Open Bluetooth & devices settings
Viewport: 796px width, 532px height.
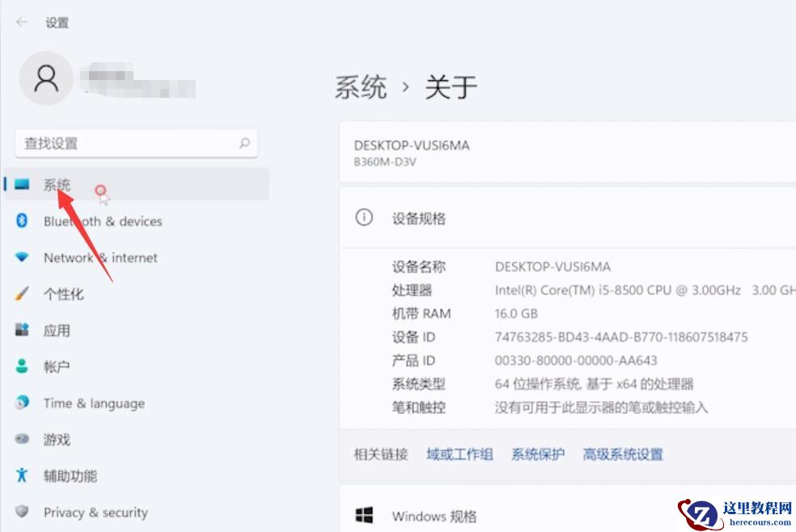click(101, 221)
